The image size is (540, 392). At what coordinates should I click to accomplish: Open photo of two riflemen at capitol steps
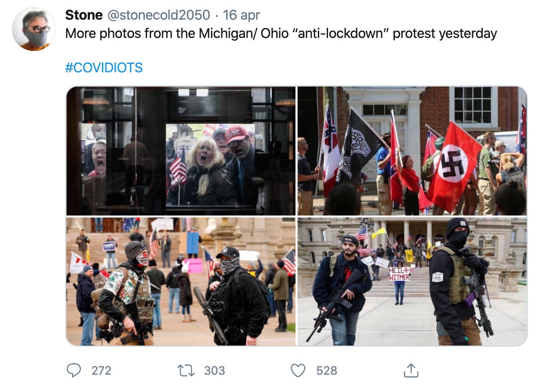[x=412, y=282]
